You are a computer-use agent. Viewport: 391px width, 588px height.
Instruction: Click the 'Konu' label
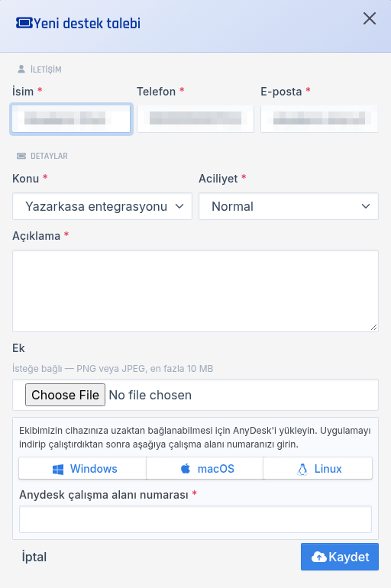[x=25, y=179]
